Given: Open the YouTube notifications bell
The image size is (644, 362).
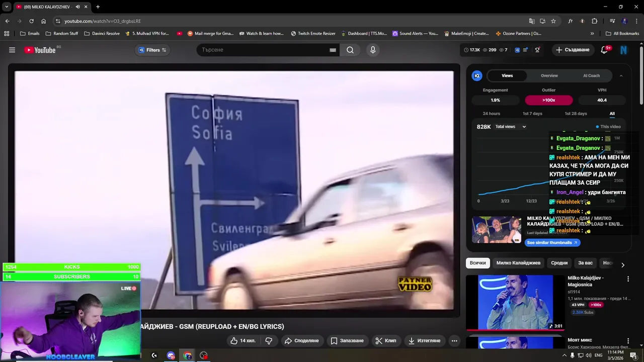Looking at the screenshot, I should 605,50.
